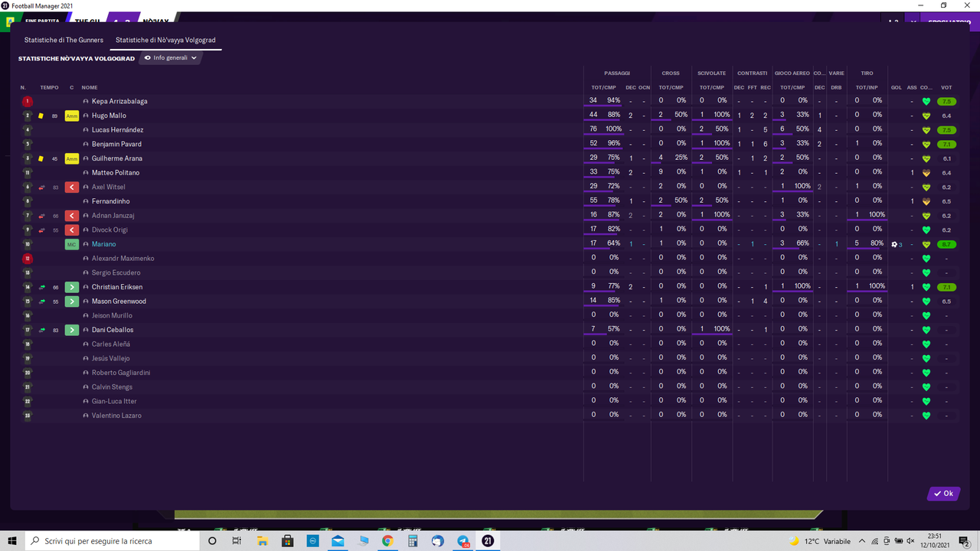This screenshot has height=551, width=980.
Task: Open File Explorer from the taskbar
Action: [262, 541]
